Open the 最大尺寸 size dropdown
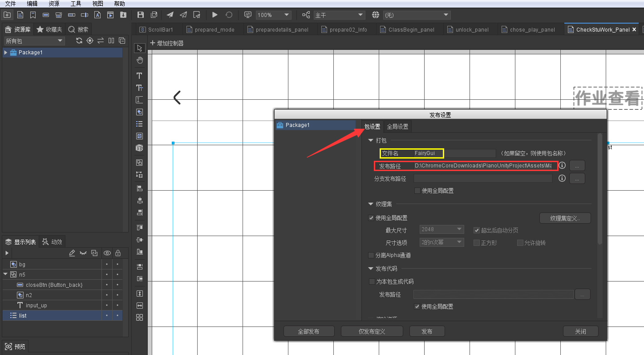This screenshot has width=644, height=355. pyautogui.click(x=441, y=229)
